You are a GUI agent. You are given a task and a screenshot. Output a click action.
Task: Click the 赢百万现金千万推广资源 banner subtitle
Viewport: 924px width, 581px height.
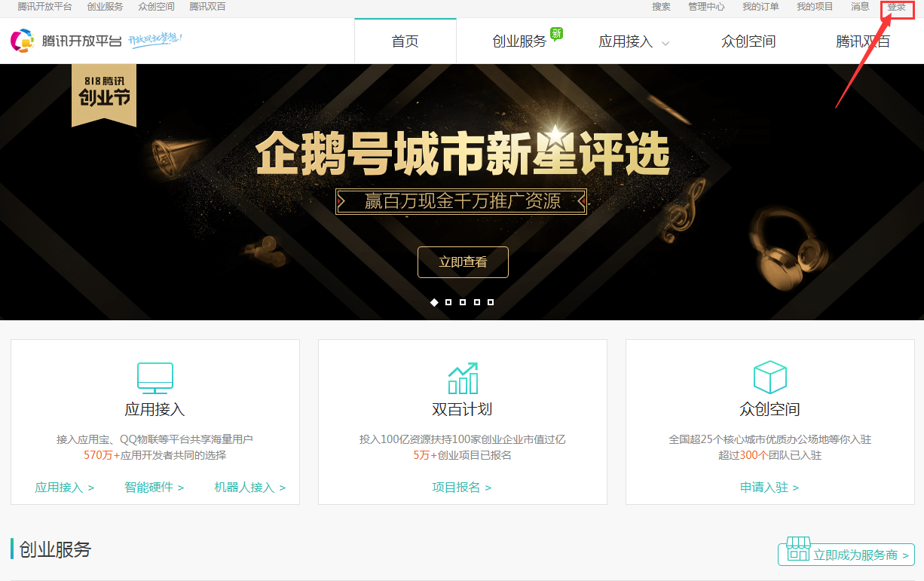(x=462, y=201)
